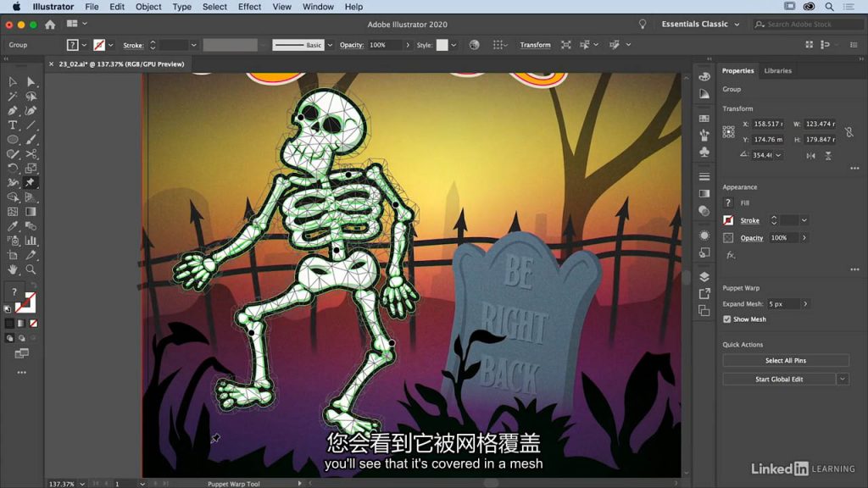Open Expand Mesh value flyout arrow
Image resolution: width=868 pixels, height=488 pixels.
tap(805, 304)
